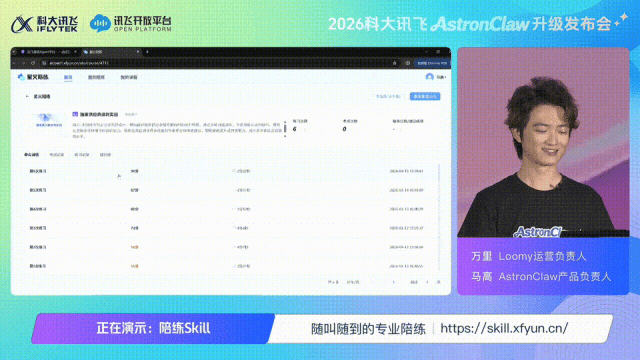Screen dimensions: 640x360
Task: Select the 首页 navigation tab
Action: click(68, 77)
